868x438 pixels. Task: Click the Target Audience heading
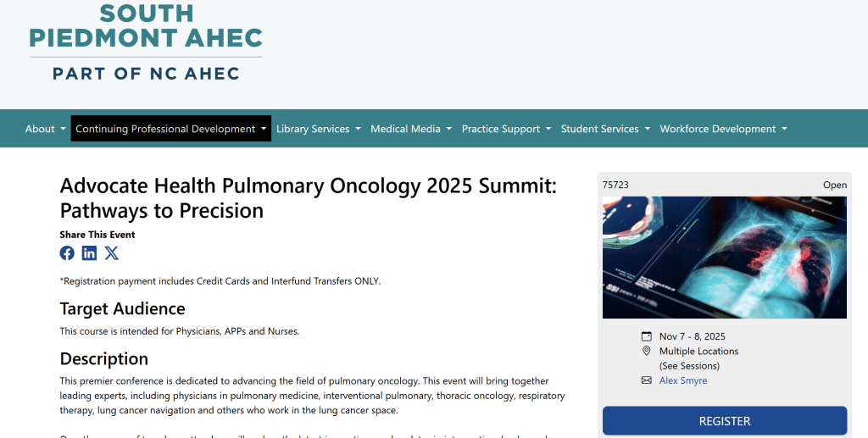(122, 308)
